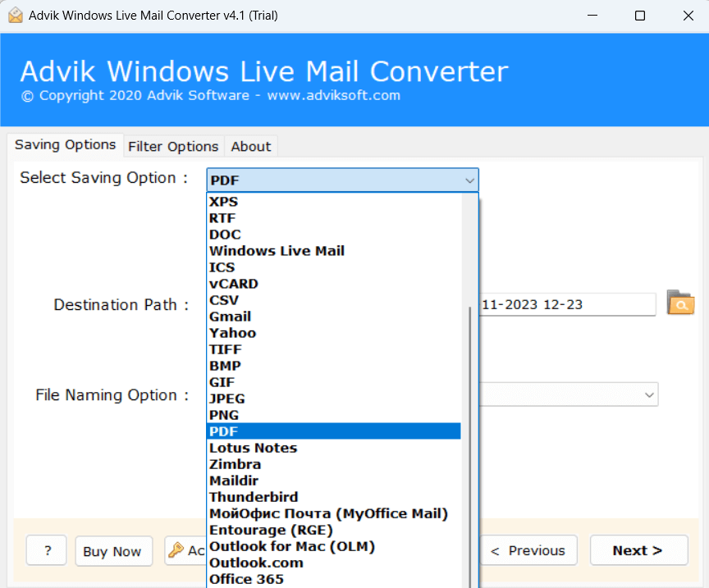Click the Destination Path input field
This screenshot has height=588, width=709.
567,304
